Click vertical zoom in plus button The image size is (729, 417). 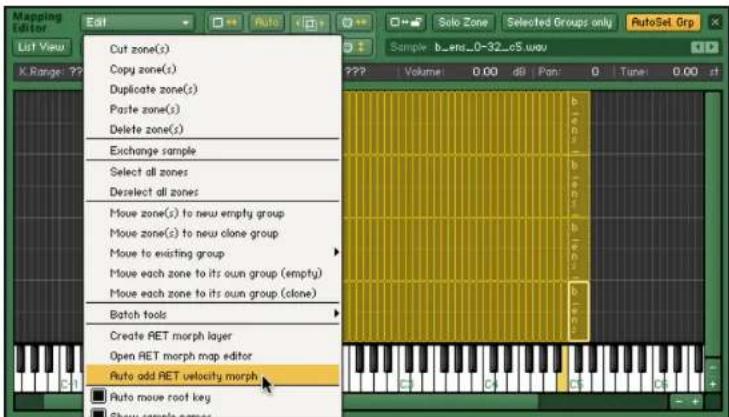point(713,384)
